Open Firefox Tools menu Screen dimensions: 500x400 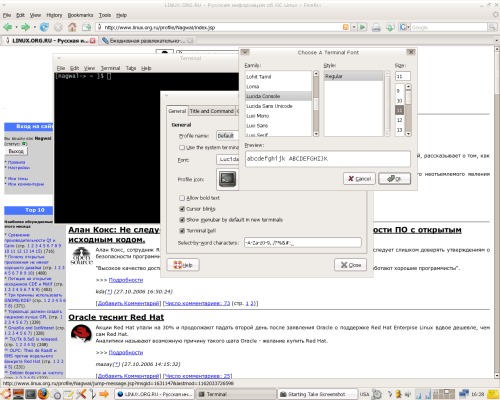click(105, 15)
